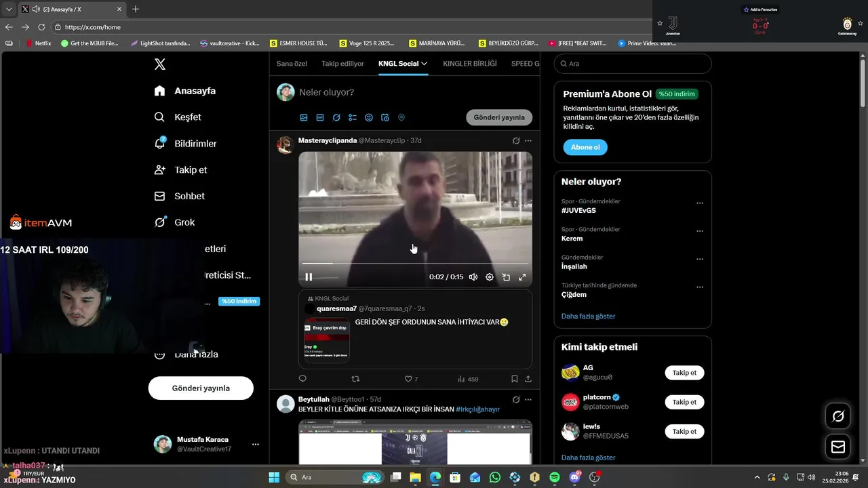868x488 pixels.
Task: Open options for Çiğdem trend
Action: coord(700,287)
